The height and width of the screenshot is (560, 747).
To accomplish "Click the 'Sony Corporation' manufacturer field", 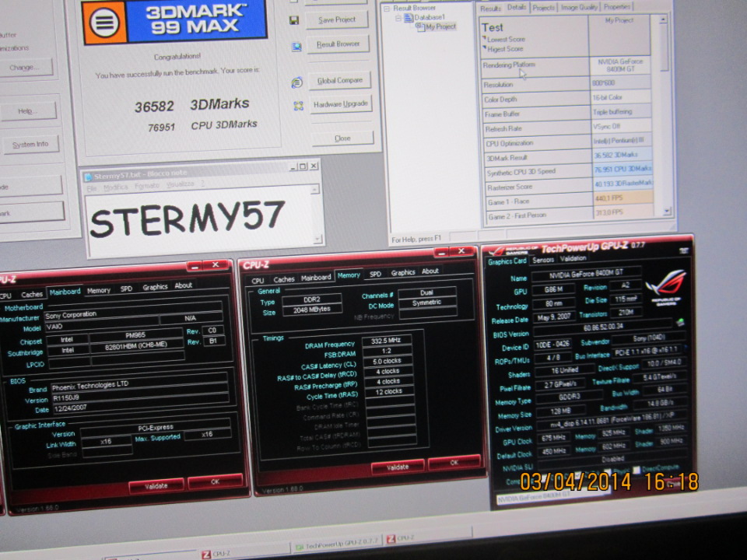I will click(132, 311).
